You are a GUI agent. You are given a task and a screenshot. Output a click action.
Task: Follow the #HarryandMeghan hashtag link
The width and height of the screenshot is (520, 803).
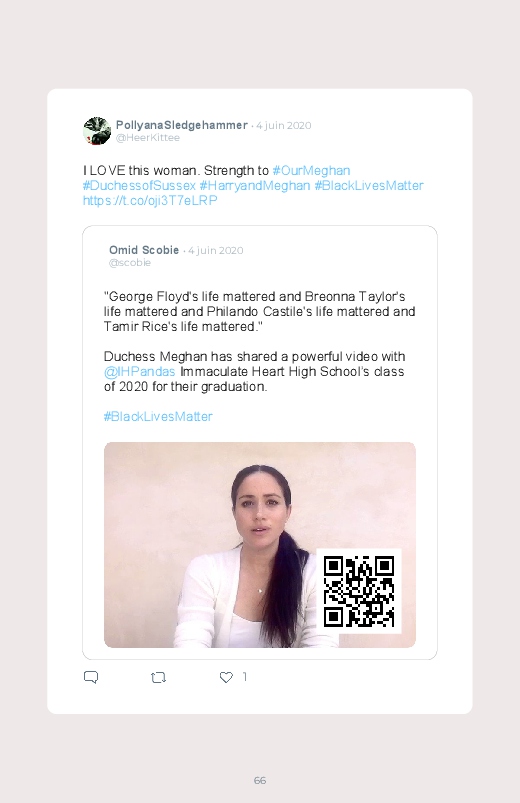[x=255, y=185]
